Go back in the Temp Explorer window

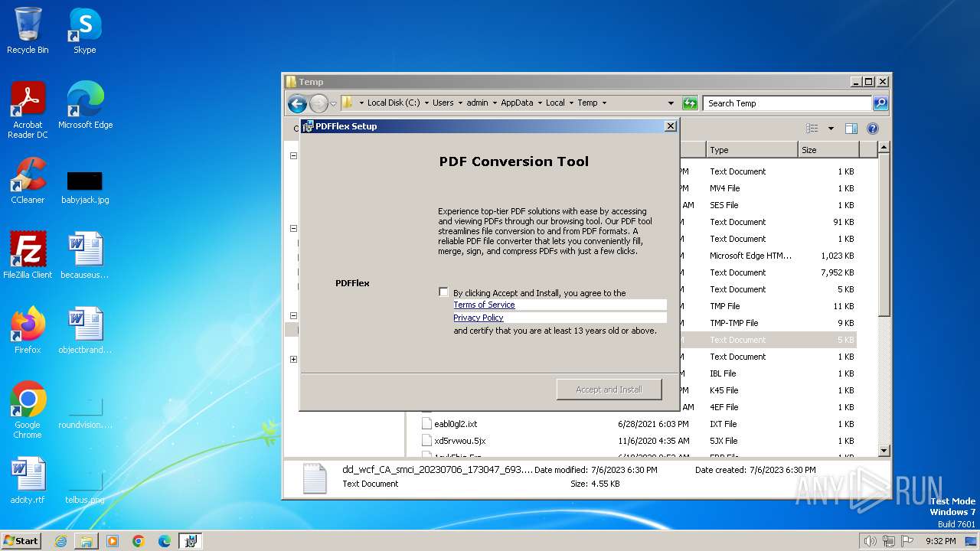coord(297,103)
